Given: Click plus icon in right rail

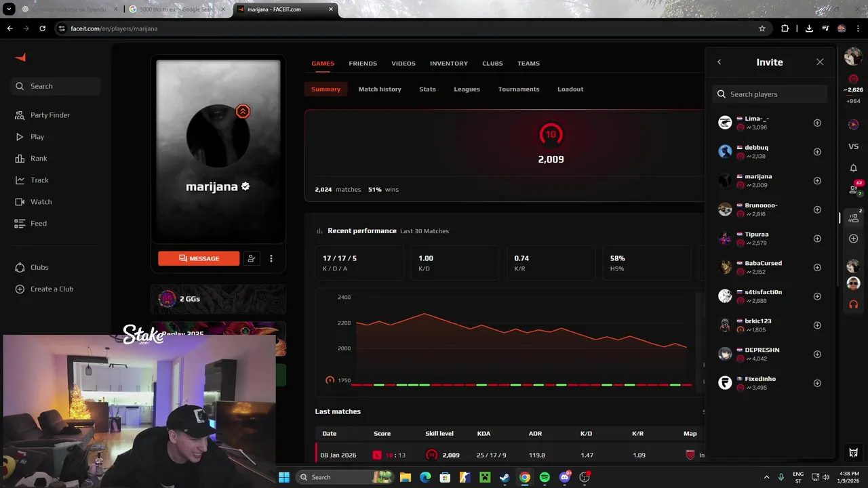Looking at the screenshot, I should 853,239.
